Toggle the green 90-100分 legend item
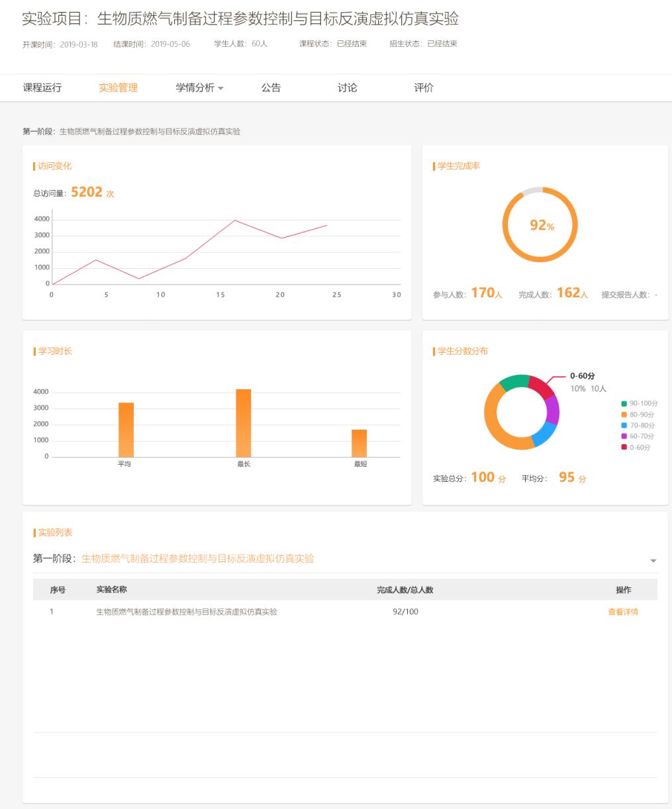Screen dimensions: 672x809 click(x=638, y=403)
